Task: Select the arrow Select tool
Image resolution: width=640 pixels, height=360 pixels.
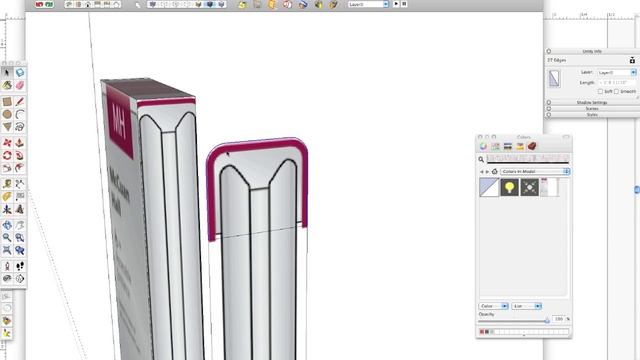Action: (7, 72)
